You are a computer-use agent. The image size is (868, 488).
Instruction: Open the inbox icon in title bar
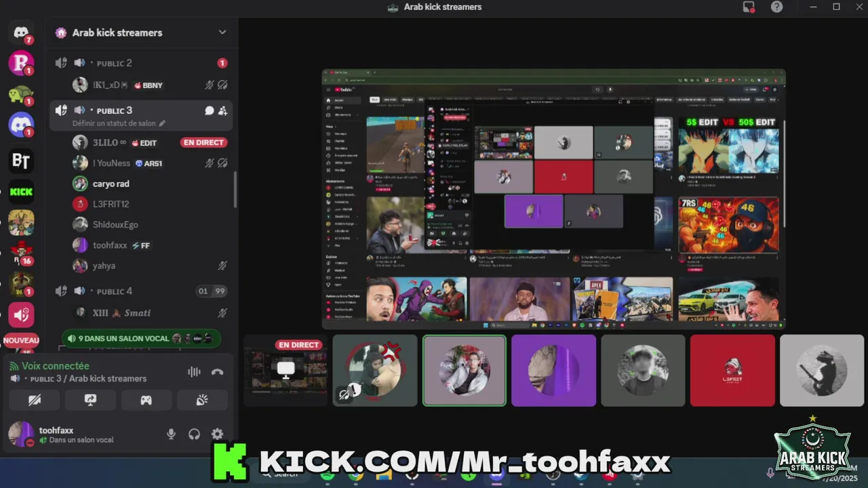coord(749,7)
